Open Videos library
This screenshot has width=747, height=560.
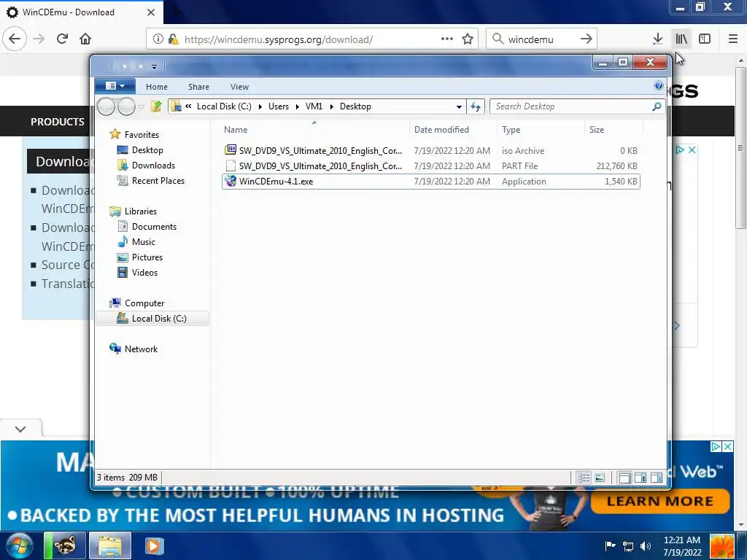(x=144, y=273)
